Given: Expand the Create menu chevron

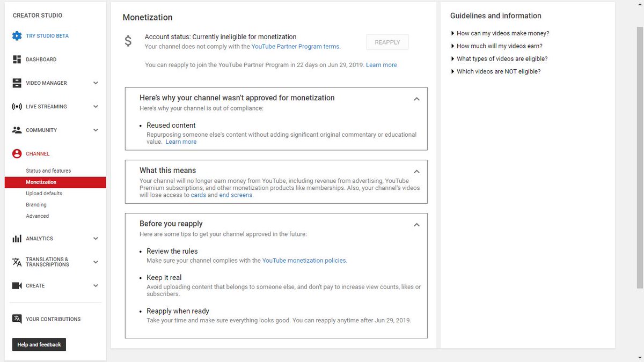Looking at the screenshot, I should point(96,286).
